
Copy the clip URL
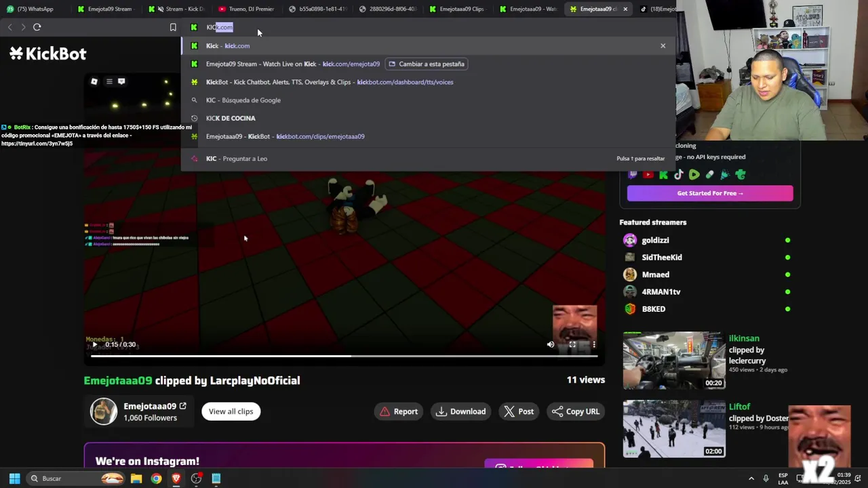point(576,411)
